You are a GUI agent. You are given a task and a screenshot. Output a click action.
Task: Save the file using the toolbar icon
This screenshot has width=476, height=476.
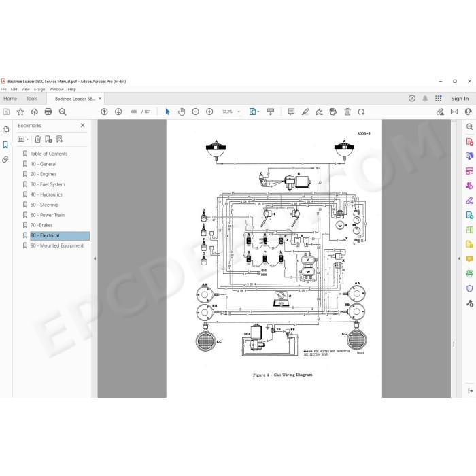point(6,112)
